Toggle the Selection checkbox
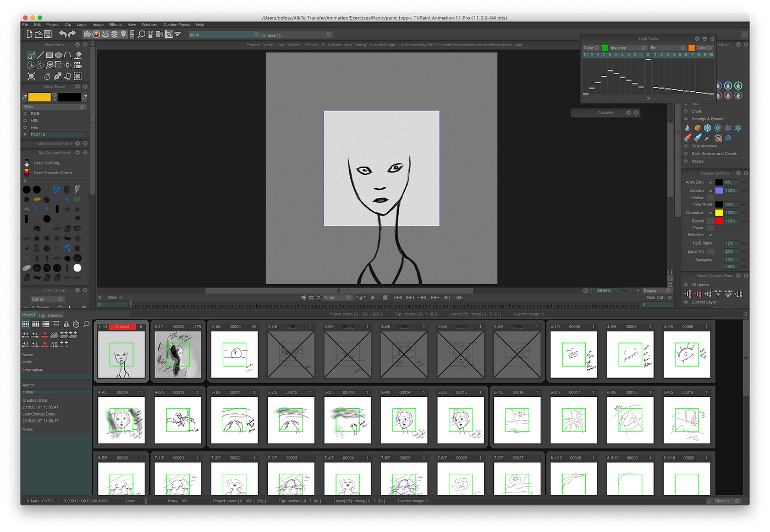The height and width of the screenshot is (532, 770). click(x=711, y=235)
